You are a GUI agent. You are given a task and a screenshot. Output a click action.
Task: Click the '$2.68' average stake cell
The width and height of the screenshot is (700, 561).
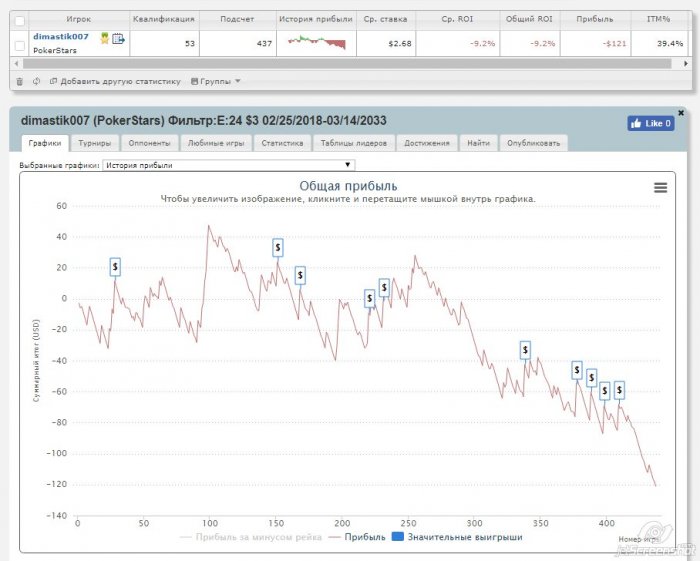click(x=386, y=43)
